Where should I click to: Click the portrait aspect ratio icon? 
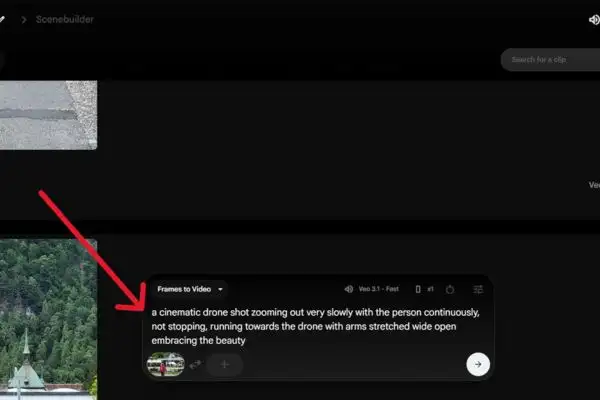pos(418,289)
